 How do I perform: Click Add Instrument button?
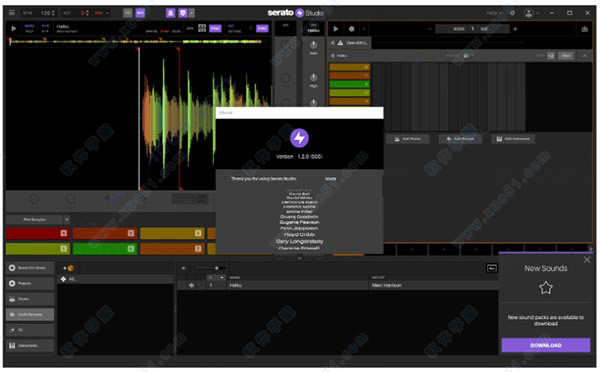coord(513,139)
